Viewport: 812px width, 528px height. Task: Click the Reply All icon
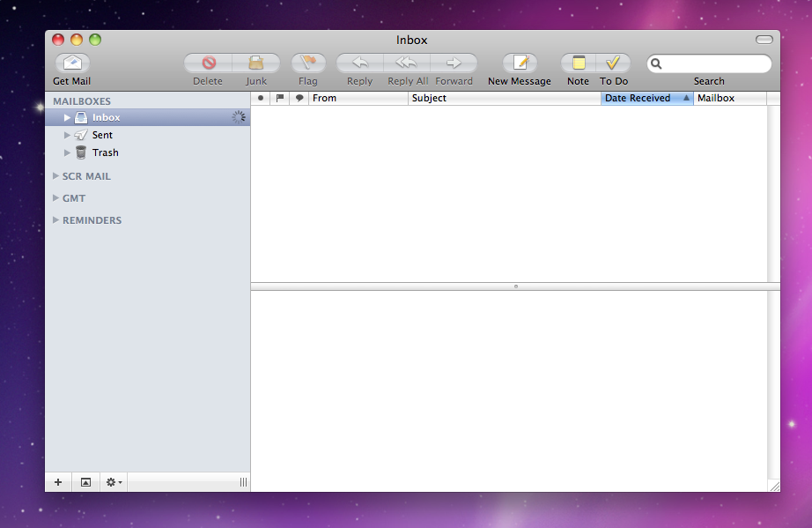(x=406, y=63)
